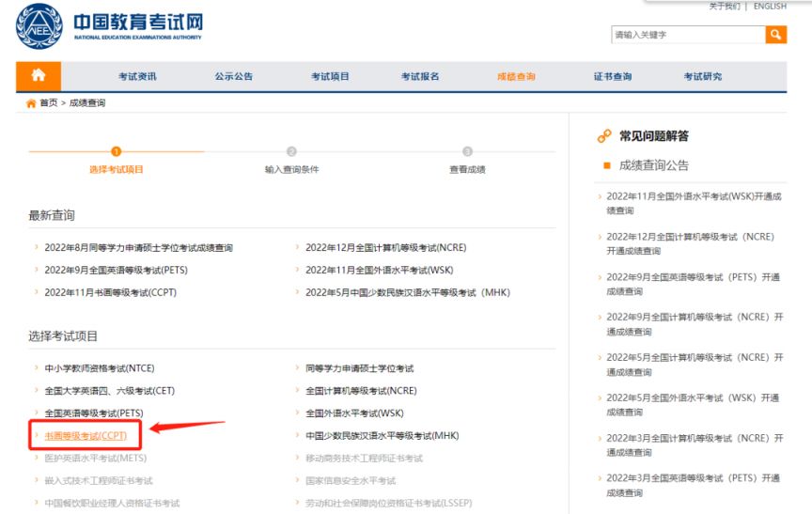The width and height of the screenshot is (812, 514).
Task: Open 2022年11月书画等级考试(CCPT) latest query
Action: pos(110,292)
